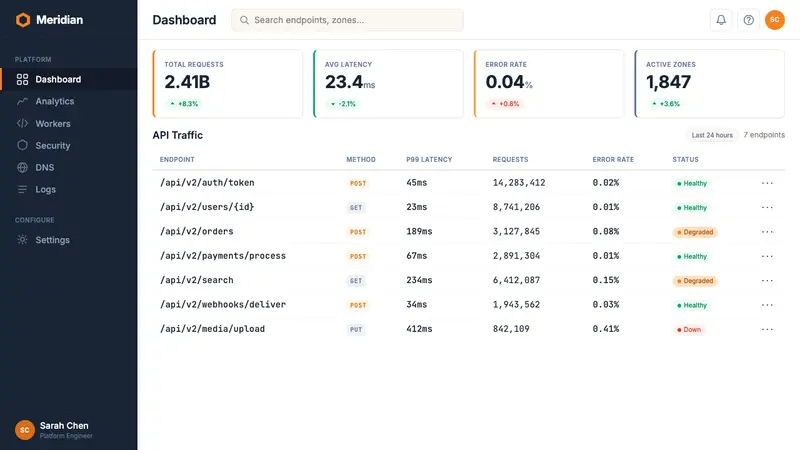Click Healthy badge on /api/v2/auth/token row
Image resolution: width=800 pixels, height=450 pixels.
692,183
